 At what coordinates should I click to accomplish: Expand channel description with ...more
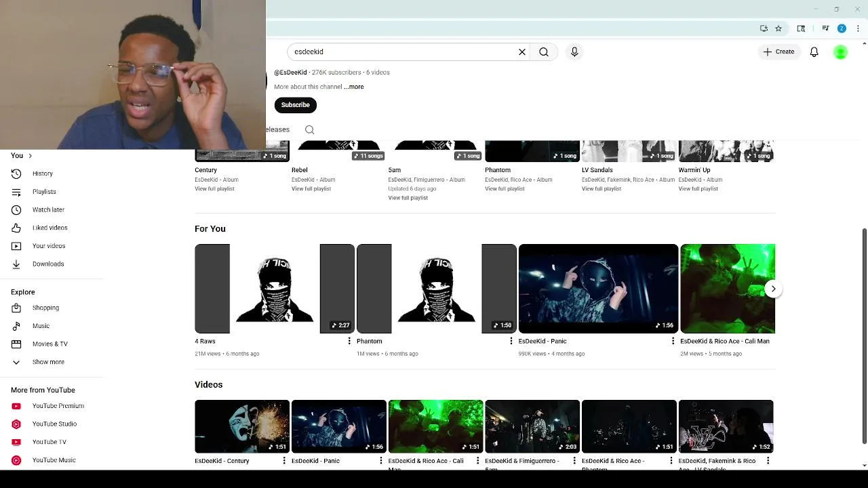coord(353,87)
